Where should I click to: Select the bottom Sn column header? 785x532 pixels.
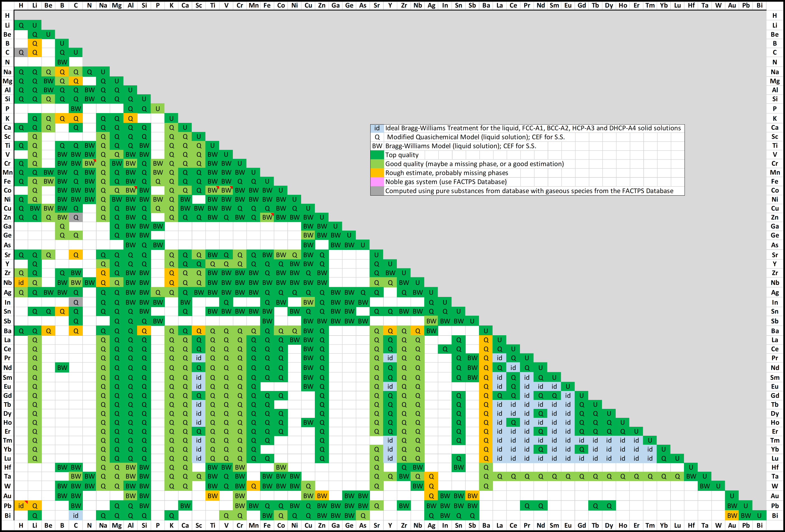(x=458, y=525)
